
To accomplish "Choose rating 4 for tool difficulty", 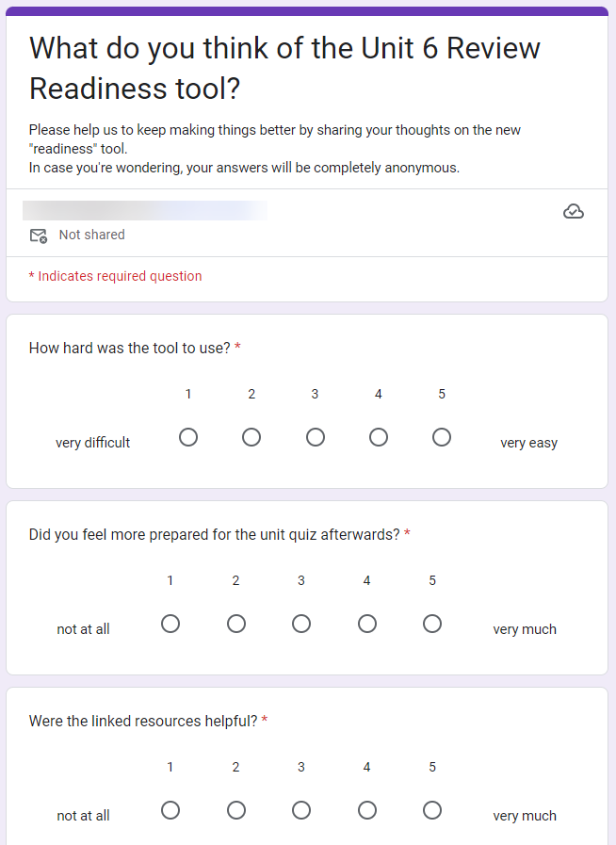I will click(379, 437).
